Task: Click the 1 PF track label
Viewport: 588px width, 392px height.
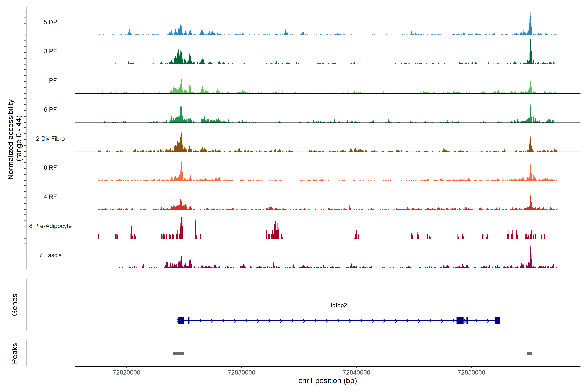Action: point(50,81)
